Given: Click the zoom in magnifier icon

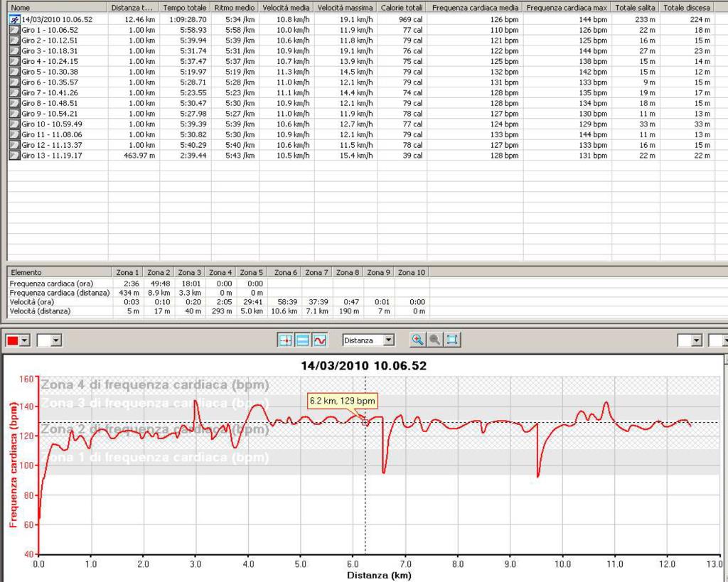Looking at the screenshot, I should [417, 340].
